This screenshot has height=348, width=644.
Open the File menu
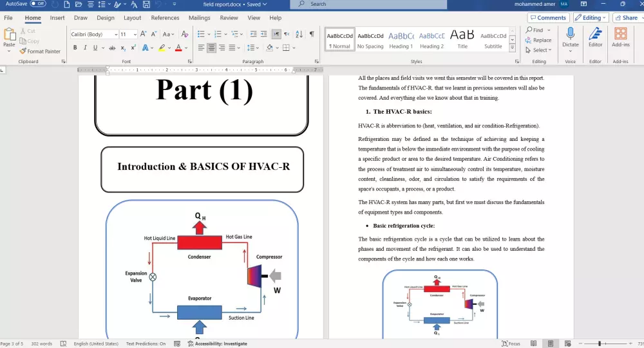8,17
